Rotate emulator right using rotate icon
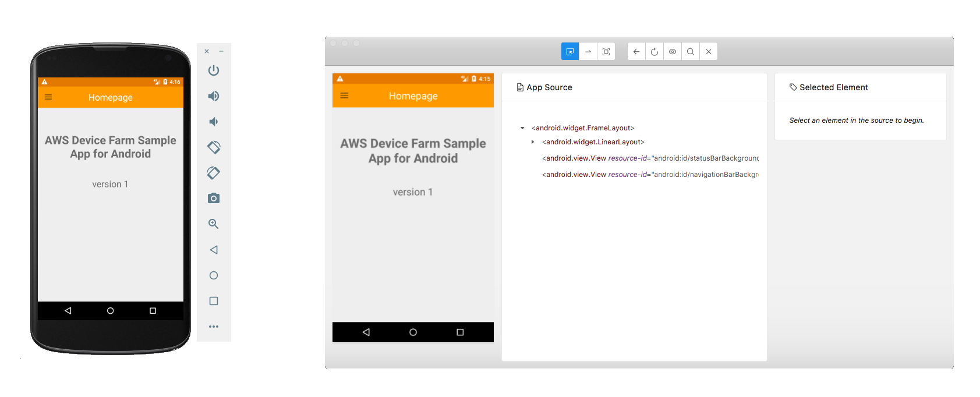The height and width of the screenshot is (397, 980). [214, 173]
